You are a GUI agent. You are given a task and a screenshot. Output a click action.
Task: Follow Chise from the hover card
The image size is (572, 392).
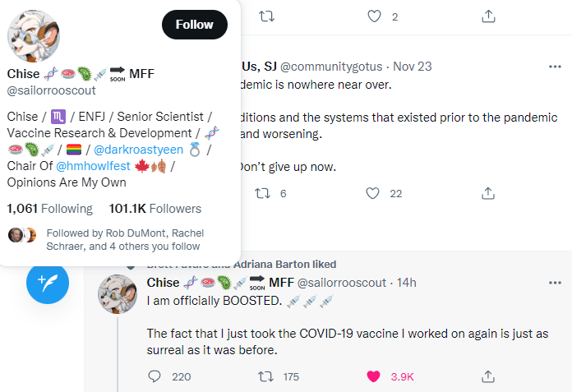[x=195, y=25]
